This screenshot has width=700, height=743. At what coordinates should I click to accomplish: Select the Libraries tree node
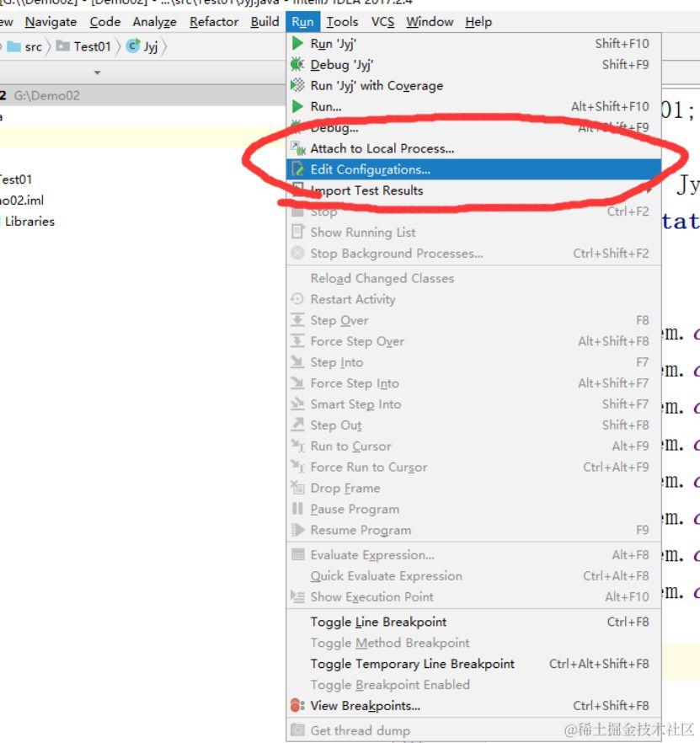coord(29,221)
